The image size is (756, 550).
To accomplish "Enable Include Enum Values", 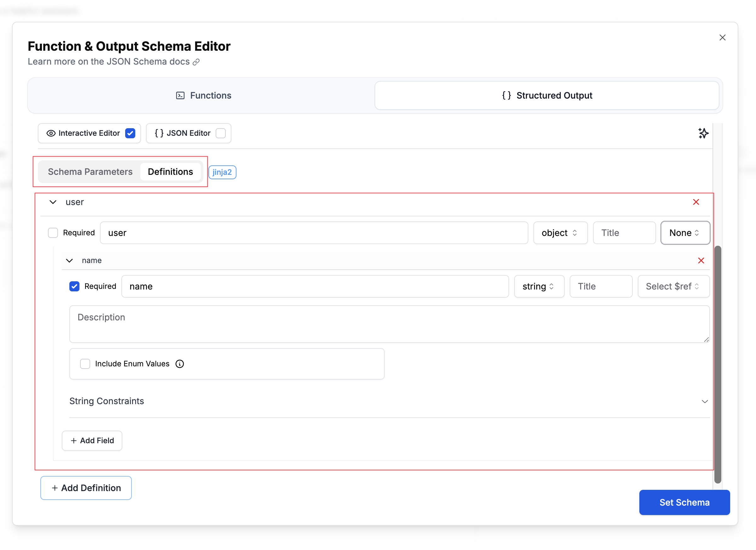I will tap(85, 364).
